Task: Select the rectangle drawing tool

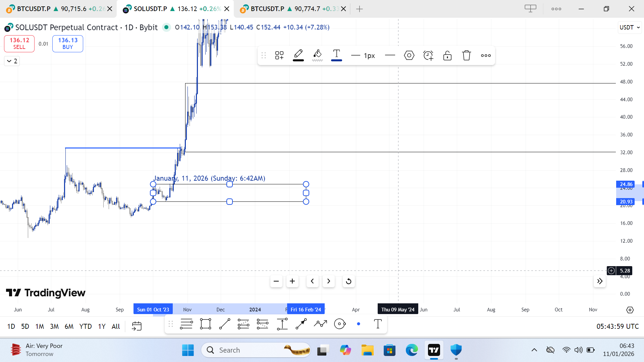Action: point(205,324)
